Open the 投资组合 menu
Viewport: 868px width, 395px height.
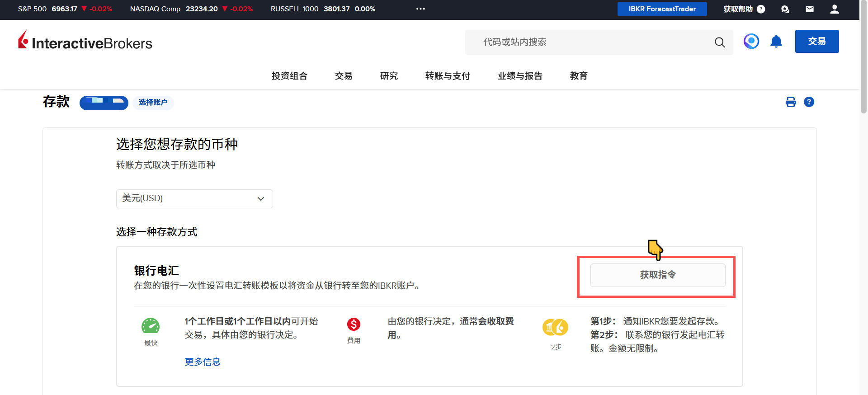(x=289, y=76)
